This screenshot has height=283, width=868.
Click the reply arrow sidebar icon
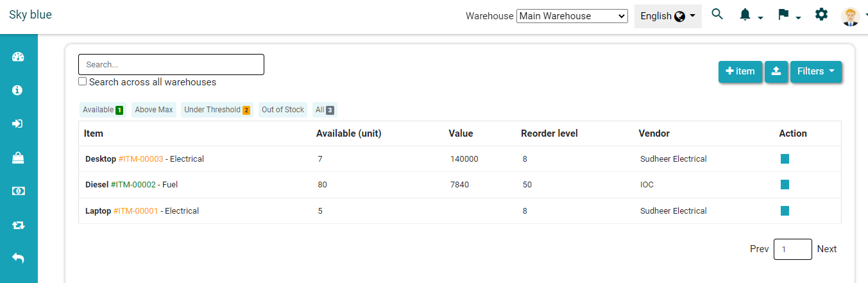pos(18,258)
